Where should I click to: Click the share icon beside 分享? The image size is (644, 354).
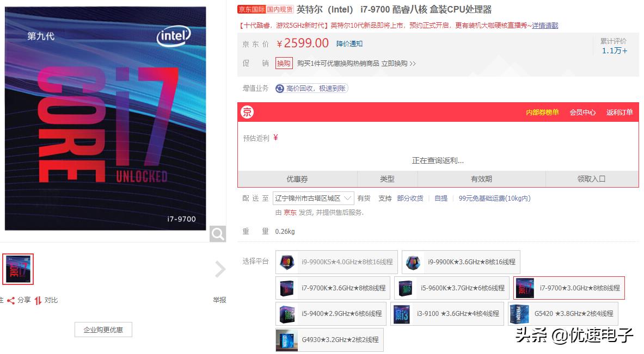[x=11, y=301]
